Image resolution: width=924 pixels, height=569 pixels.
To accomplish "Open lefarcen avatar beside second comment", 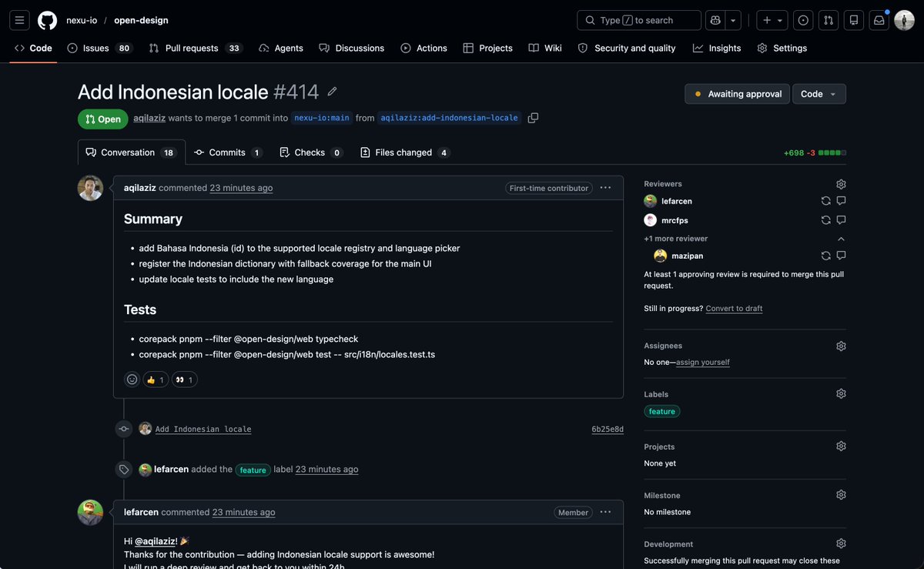I will click(x=90, y=512).
